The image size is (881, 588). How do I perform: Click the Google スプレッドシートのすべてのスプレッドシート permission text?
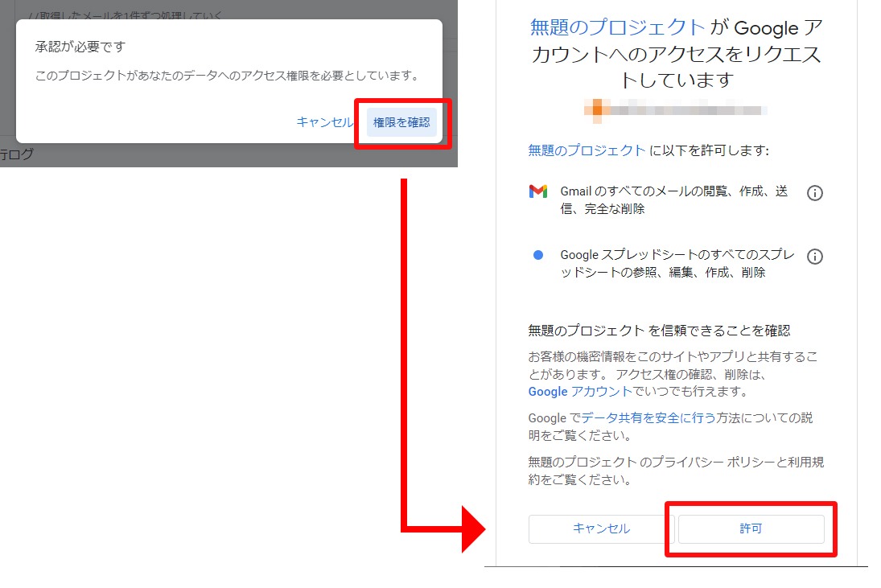coord(677,263)
